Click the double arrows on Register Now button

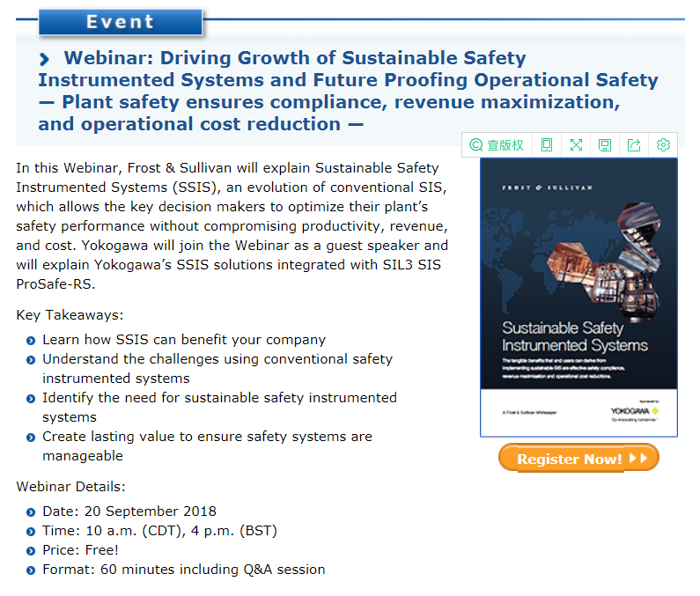click(x=638, y=458)
